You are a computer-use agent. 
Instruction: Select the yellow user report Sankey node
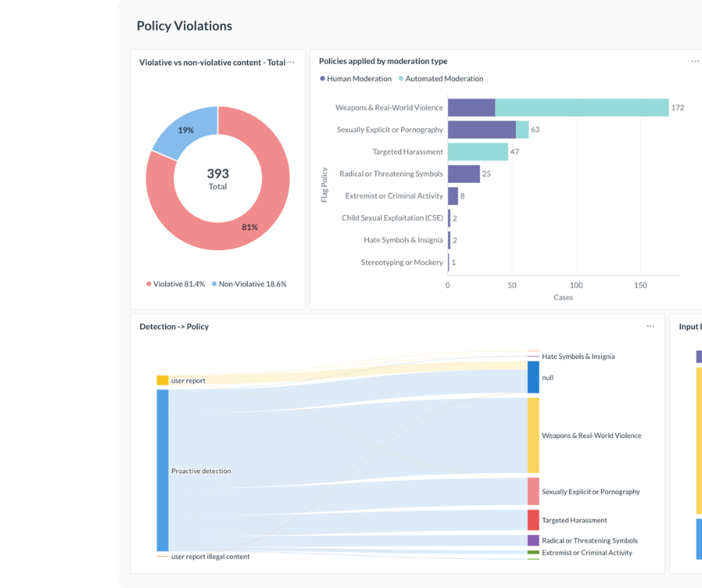(x=162, y=381)
